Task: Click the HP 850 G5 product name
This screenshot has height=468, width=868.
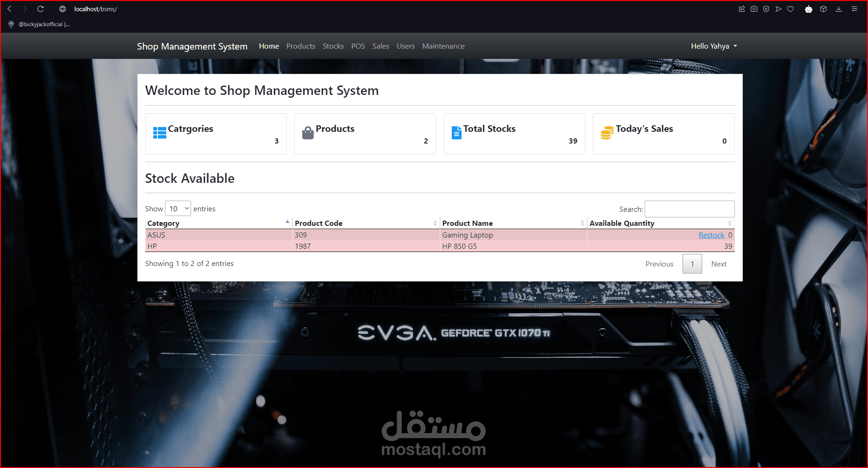Action: click(460, 246)
